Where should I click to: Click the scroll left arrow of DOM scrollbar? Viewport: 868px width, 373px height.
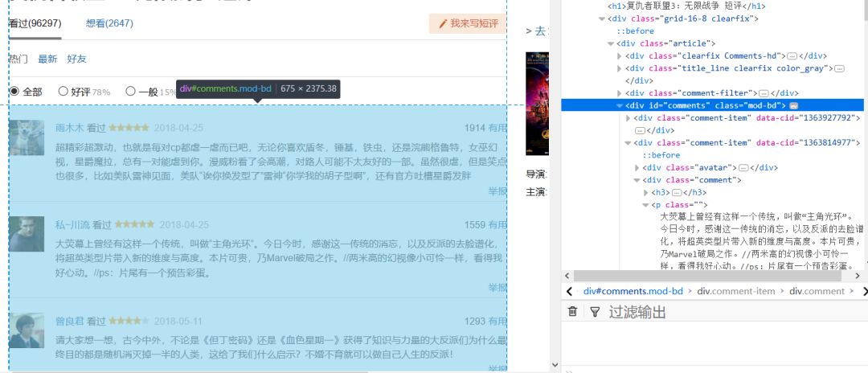click(567, 276)
